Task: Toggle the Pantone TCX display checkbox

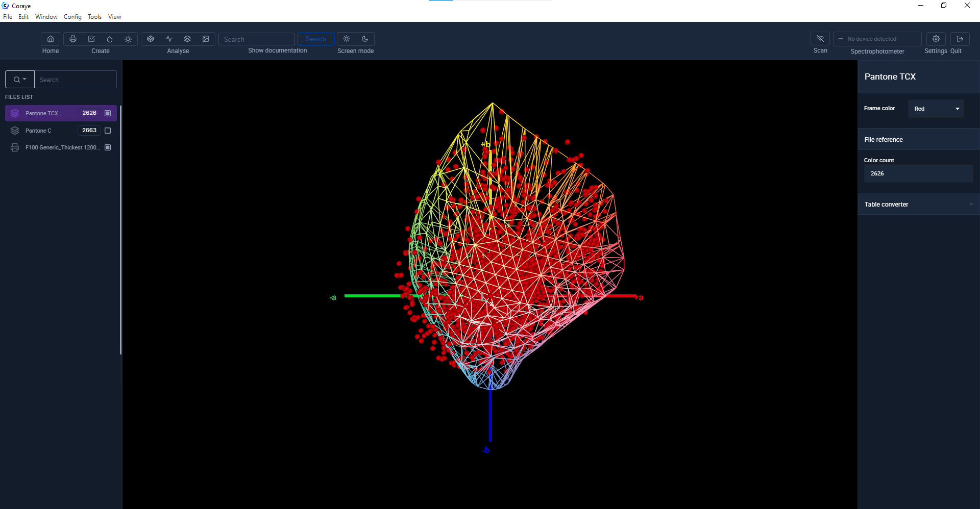Action: [108, 113]
